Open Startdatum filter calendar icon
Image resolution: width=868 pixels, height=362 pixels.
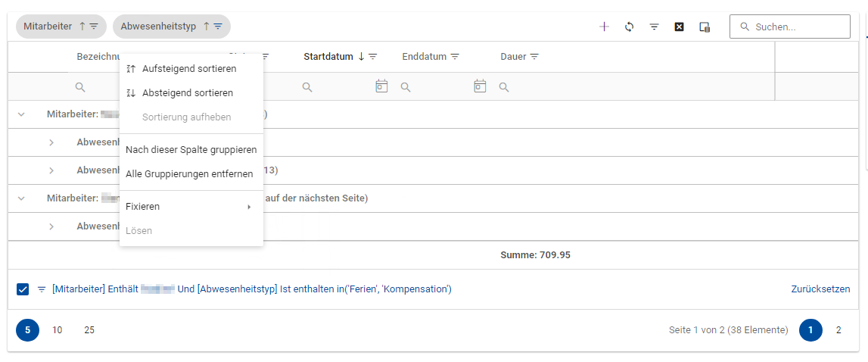[381, 86]
